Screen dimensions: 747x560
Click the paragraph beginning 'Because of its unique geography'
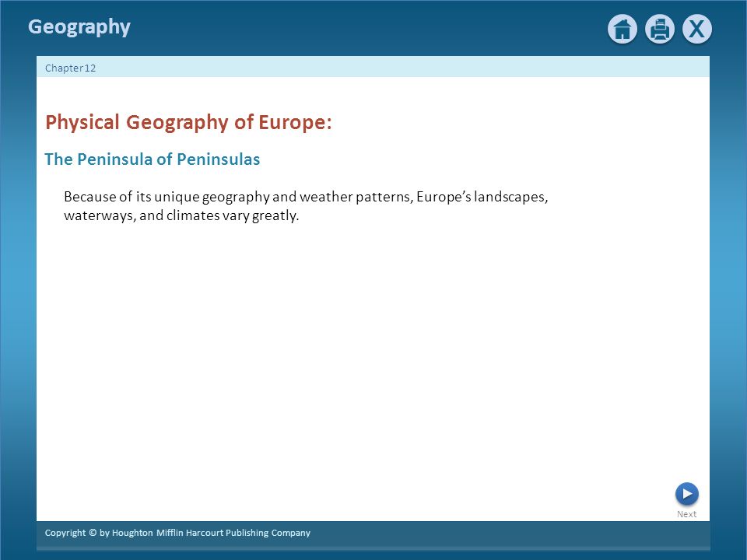point(306,205)
